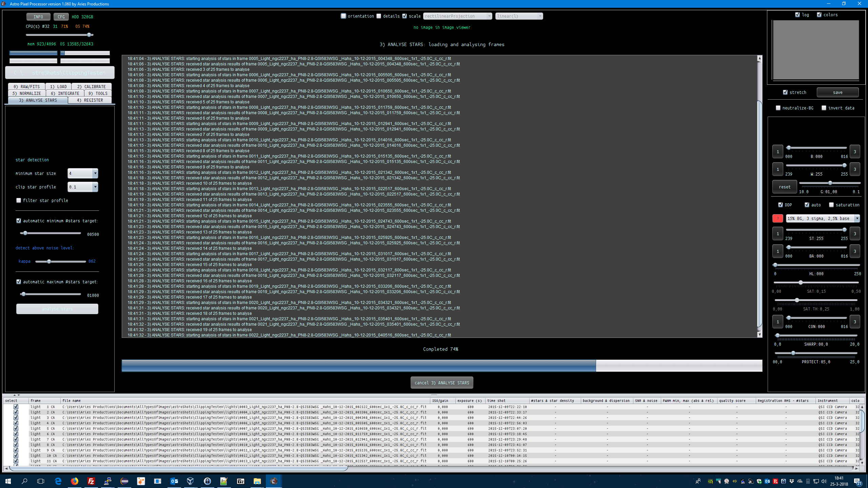Click the kappa noise level slider
The width and height of the screenshot is (868, 488).
pyautogui.click(x=49, y=261)
